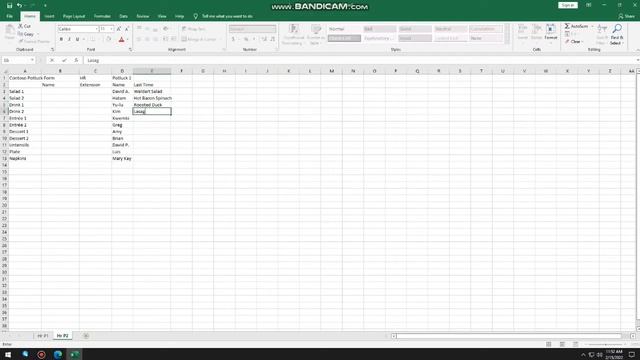Switch to the Page Layout tab
Viewport: 640px width, 360px height.
(x=74, y=16)
